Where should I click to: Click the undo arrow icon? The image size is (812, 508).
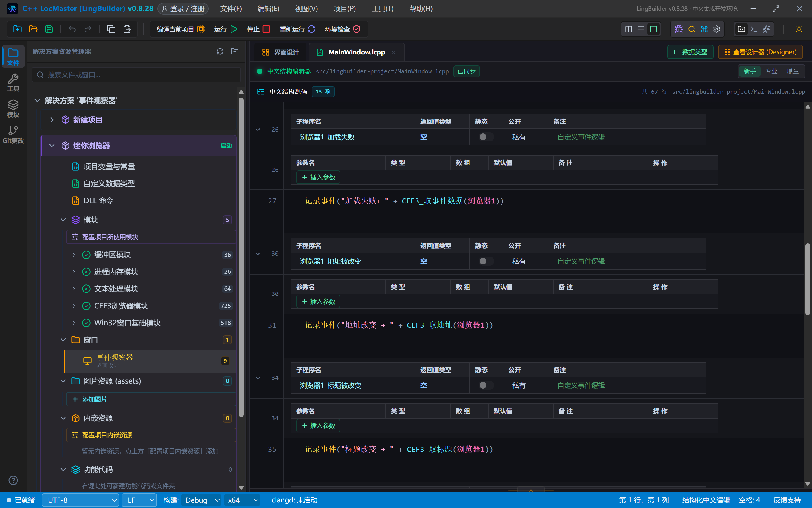click(72, 29)
